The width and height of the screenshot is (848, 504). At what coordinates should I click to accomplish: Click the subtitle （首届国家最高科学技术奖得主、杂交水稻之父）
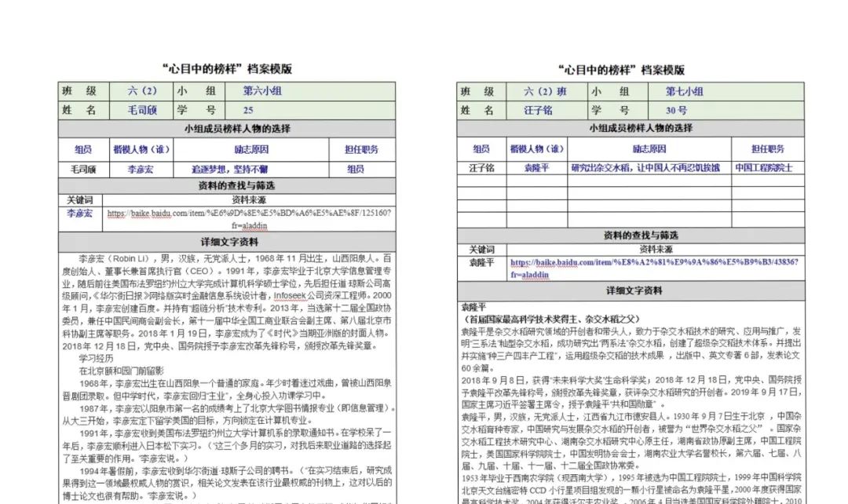552,319
